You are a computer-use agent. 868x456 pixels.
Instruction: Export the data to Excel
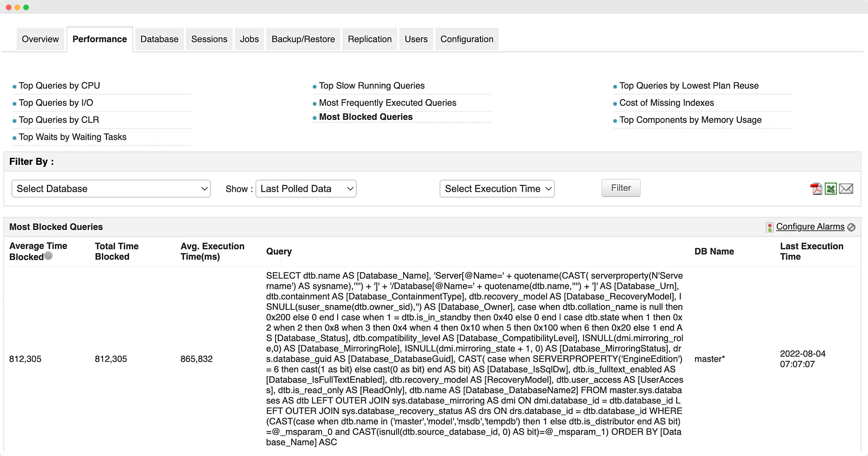[x=830, y=188]
